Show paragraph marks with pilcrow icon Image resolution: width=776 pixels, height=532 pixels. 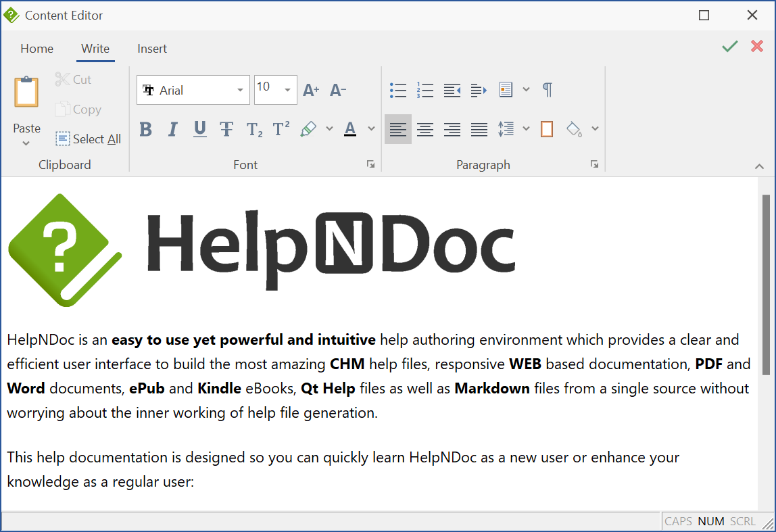tap(548, 90)
